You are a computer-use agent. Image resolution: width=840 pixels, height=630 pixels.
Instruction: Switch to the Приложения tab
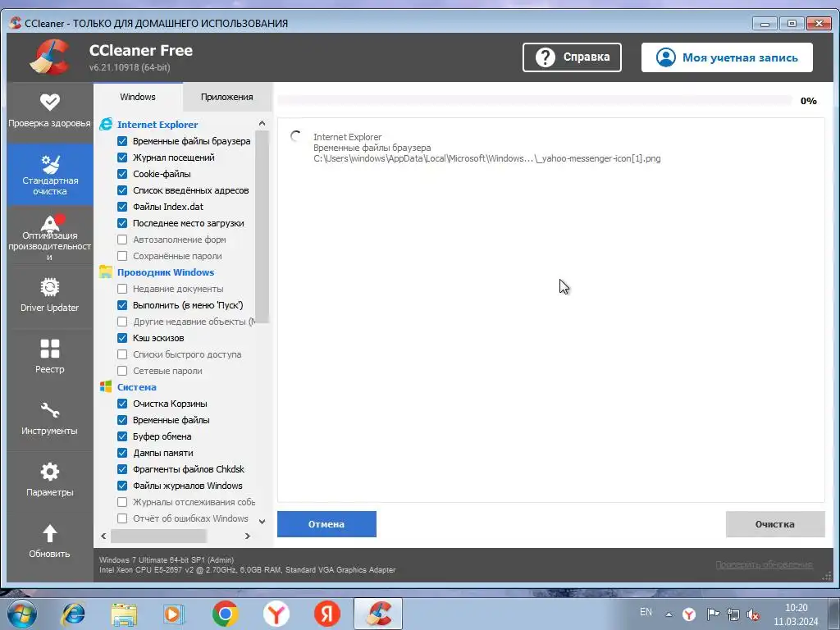coord(227,97)
